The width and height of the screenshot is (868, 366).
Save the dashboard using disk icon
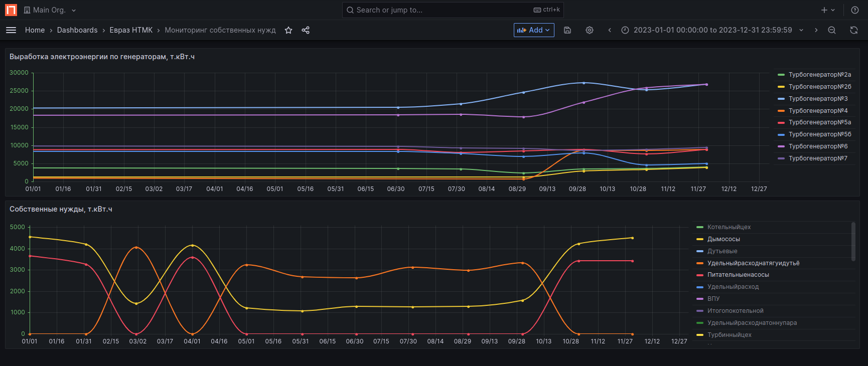(567, 30)
